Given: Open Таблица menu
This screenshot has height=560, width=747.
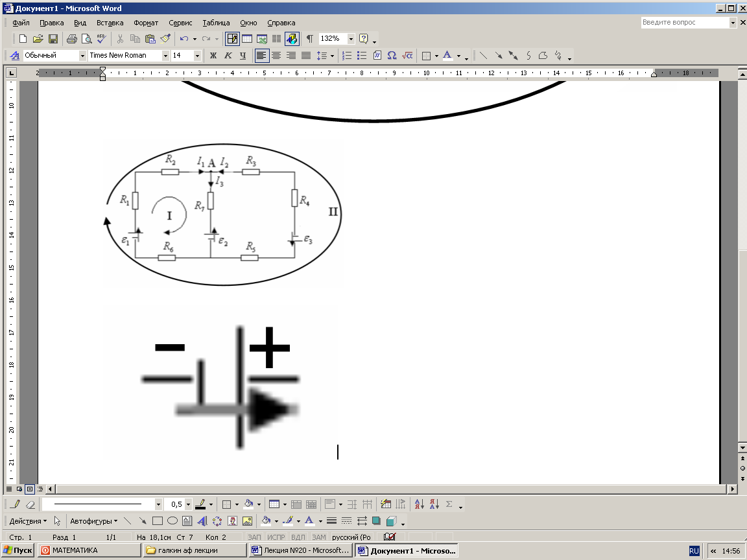Looking at the screenshot, I should [216, 23].
